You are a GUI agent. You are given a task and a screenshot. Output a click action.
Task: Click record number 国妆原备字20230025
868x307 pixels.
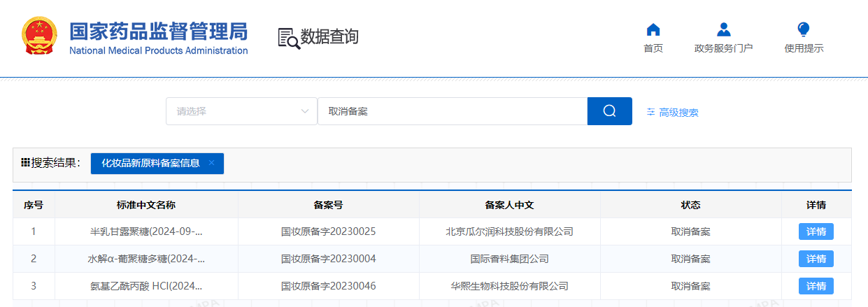pyautogui.click(x=328, y=231)
